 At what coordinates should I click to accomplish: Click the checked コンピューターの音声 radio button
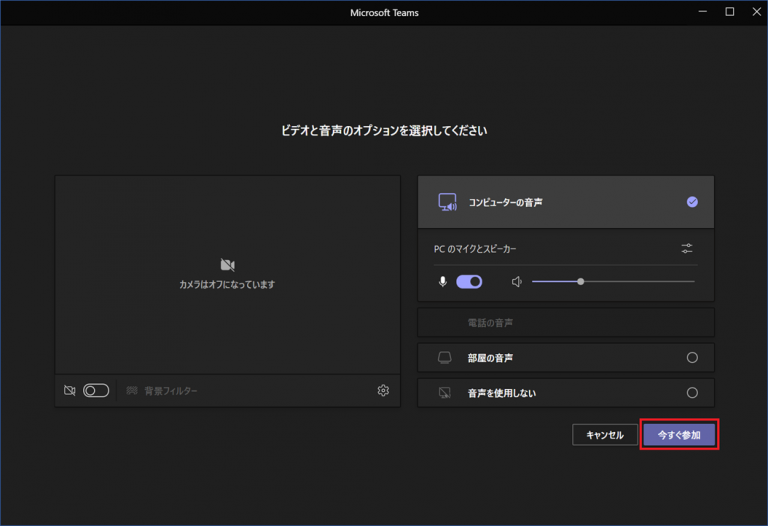[692, 202]
